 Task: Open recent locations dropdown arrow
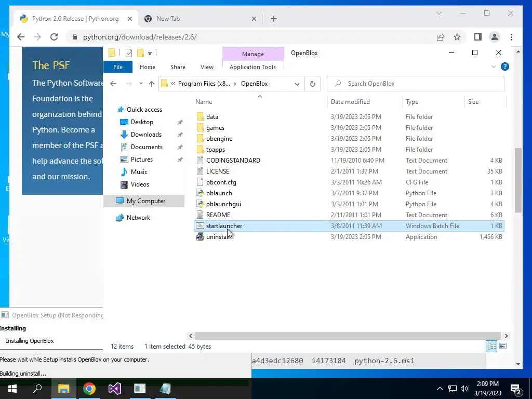141,84
